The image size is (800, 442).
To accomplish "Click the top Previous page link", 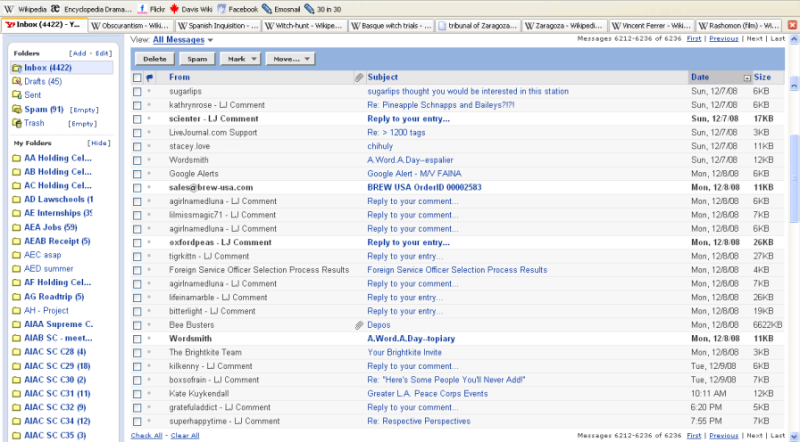I will [x=723, y=39].
